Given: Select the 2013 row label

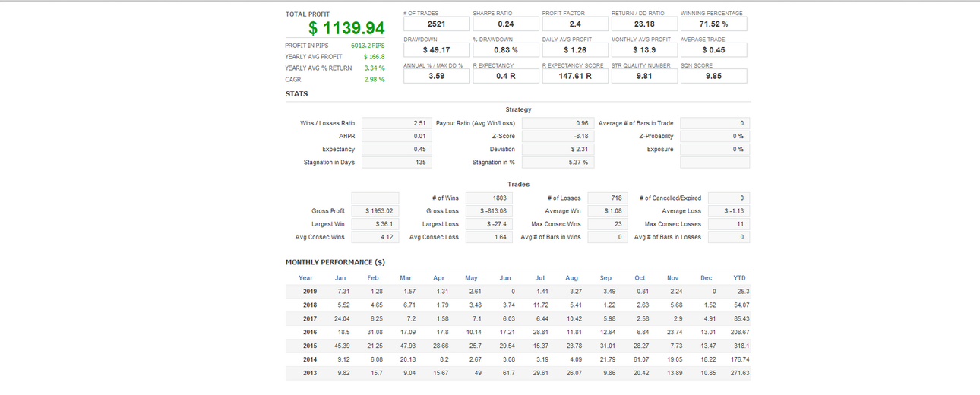Looking at the screenshot, I should (310, 374).
